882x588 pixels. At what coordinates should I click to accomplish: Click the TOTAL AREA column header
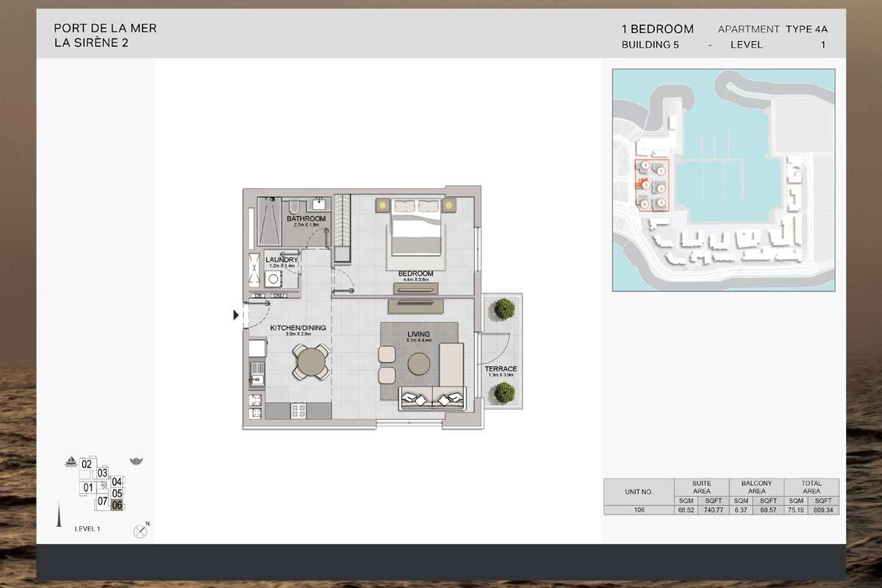pyautogui.click(x=811, y=487)
